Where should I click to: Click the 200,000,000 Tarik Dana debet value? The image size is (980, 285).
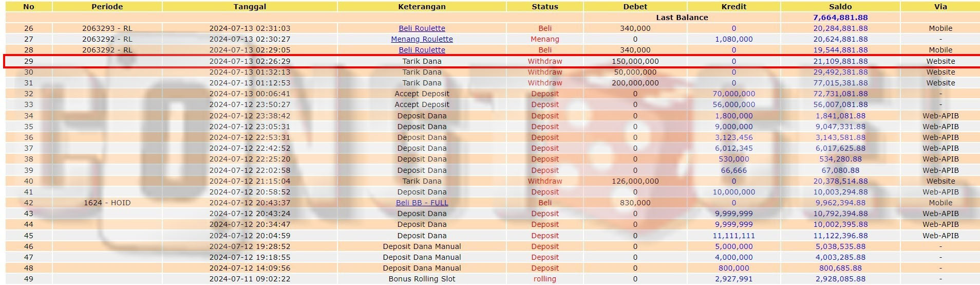click(x=635, y=83)
